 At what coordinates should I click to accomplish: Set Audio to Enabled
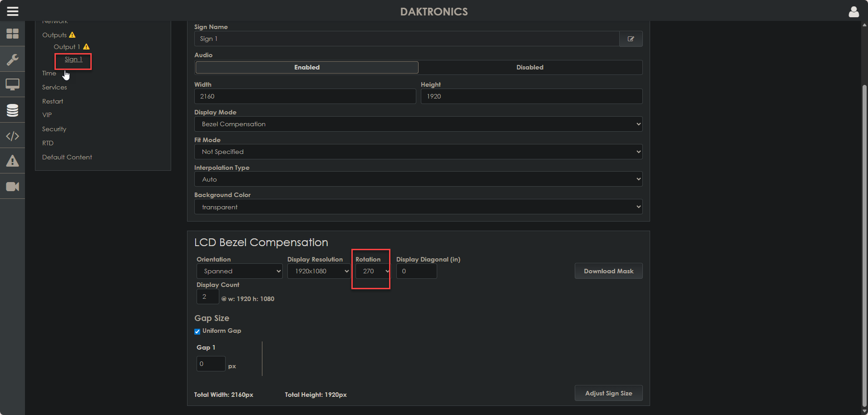coord(307,68)
